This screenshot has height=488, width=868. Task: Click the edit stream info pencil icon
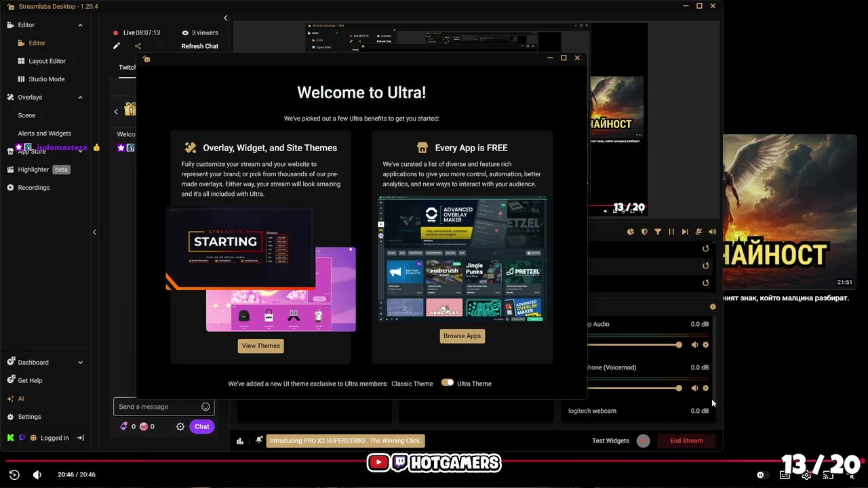117,46
